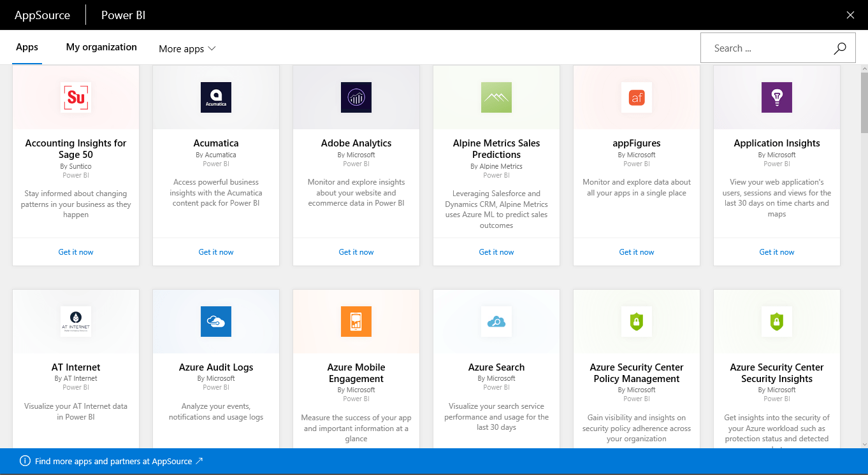Click the 'By Alpine Metrics' publisher text
Viewport: 868px width, 475px height.
496,166
